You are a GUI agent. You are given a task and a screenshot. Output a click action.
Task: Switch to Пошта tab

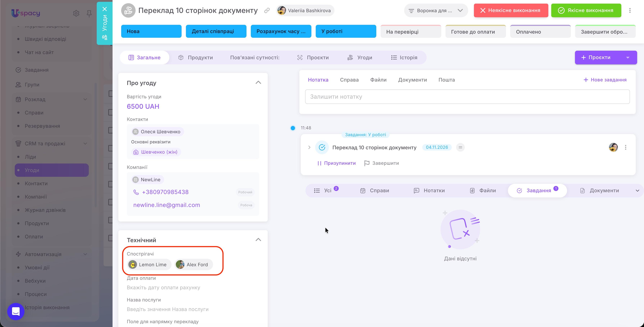[446, 80]
